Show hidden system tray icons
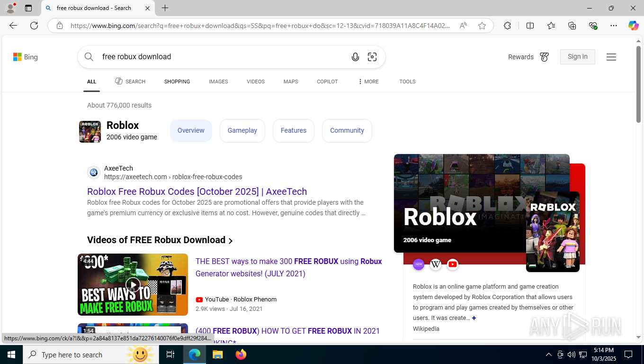The width and height of the screenshot is (644, 364). 549,355
